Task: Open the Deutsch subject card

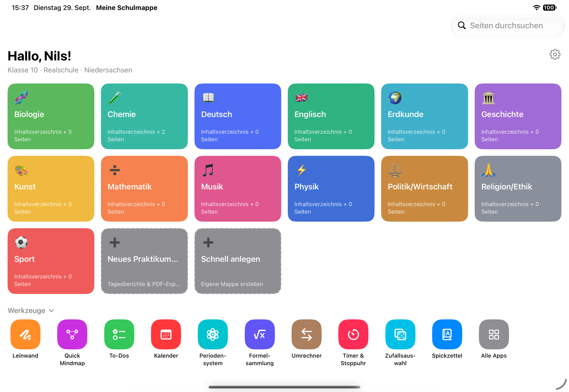Action: (x=238, y=116)
